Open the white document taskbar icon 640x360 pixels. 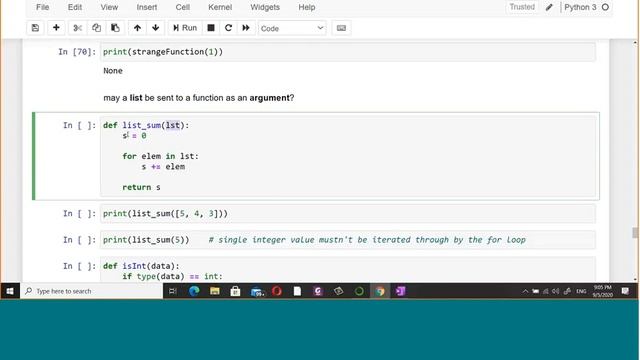[x=297, y=291]
